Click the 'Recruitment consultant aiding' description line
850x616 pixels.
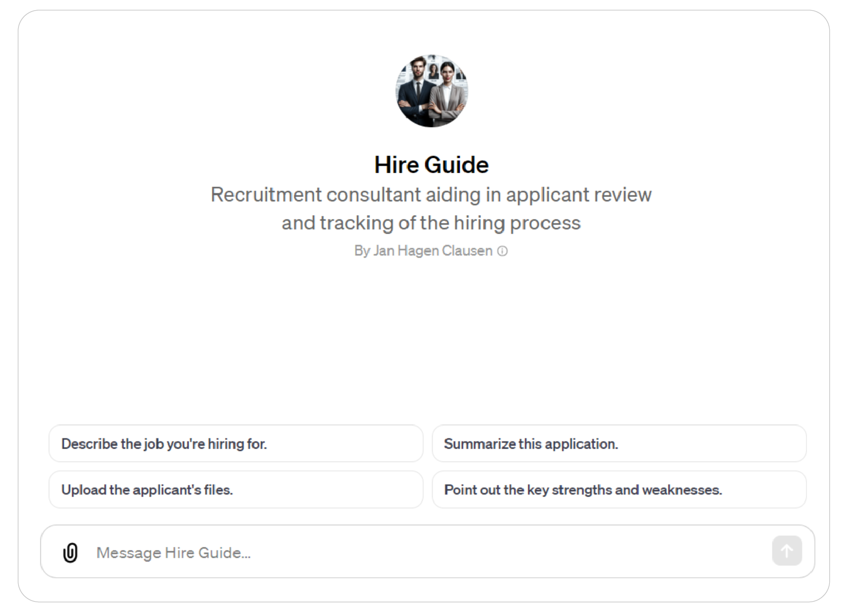(431, 195)
